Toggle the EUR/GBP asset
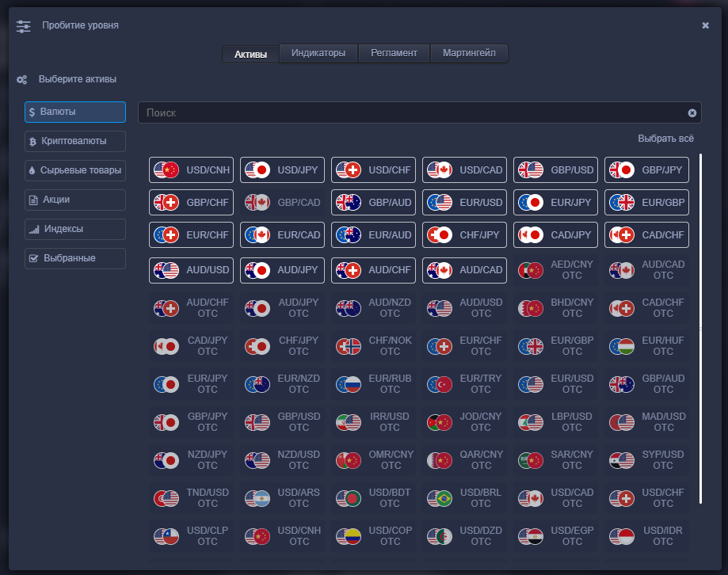Screen dimensions: 728x575 [646, 202]
